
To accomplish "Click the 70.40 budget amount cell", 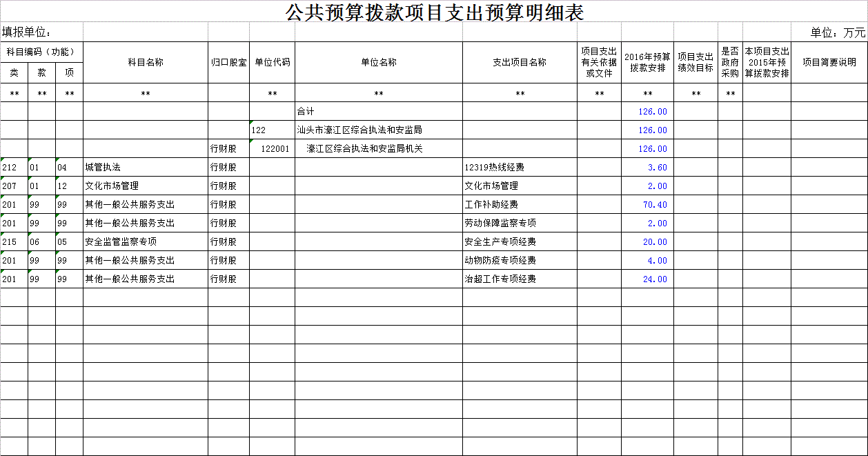I will pyautogui.click(x=647, y=205).
